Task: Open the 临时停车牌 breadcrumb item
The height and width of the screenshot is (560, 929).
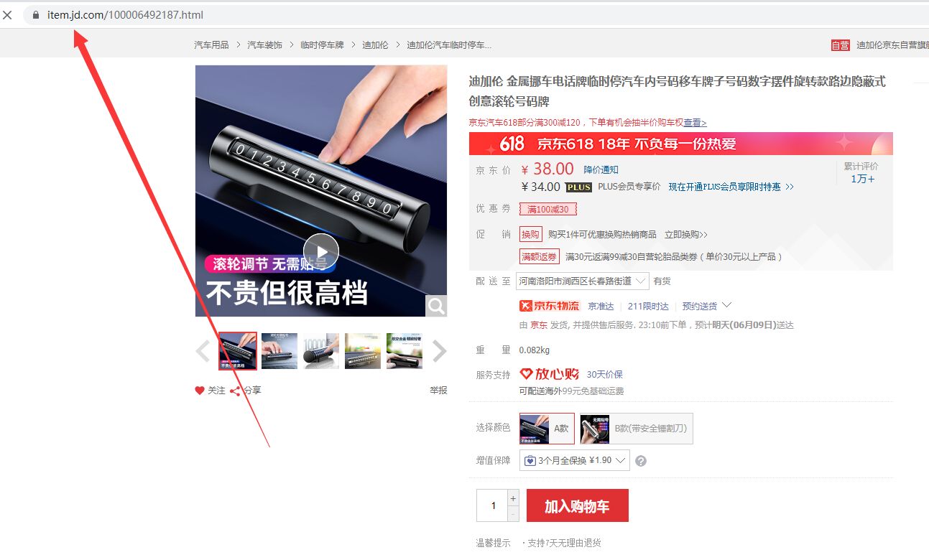Action: pos(322,45)
